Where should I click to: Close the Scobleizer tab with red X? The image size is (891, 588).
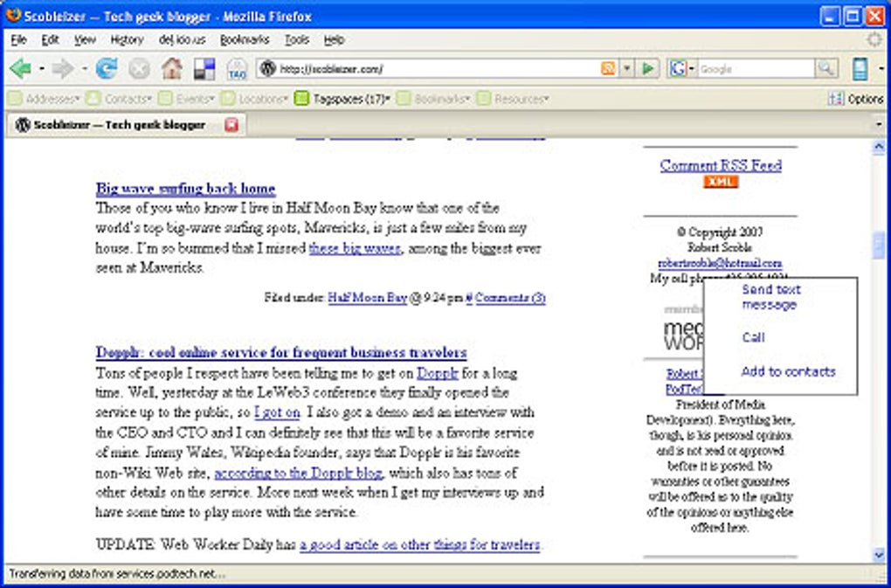click(x=231, y=124)
